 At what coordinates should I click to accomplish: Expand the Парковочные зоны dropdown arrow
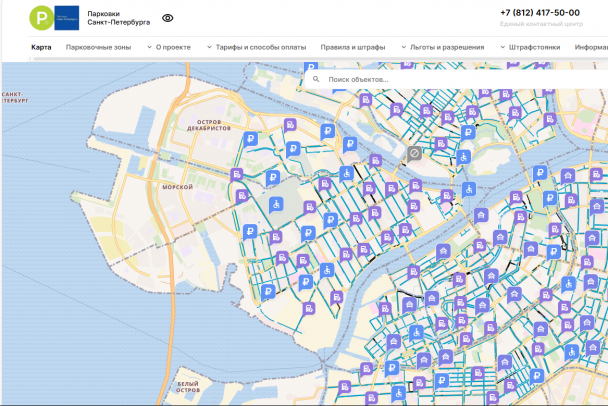[148, 47]
